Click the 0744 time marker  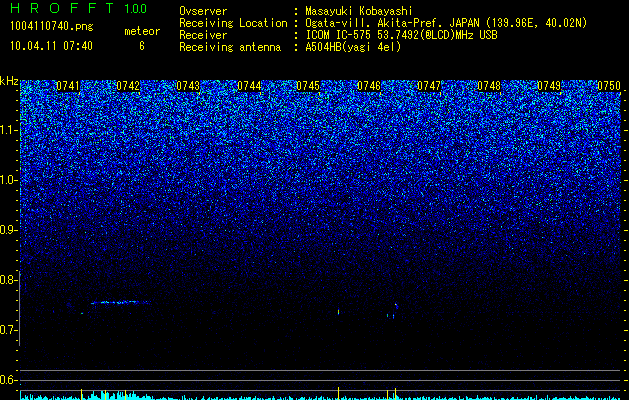point(249,86)
